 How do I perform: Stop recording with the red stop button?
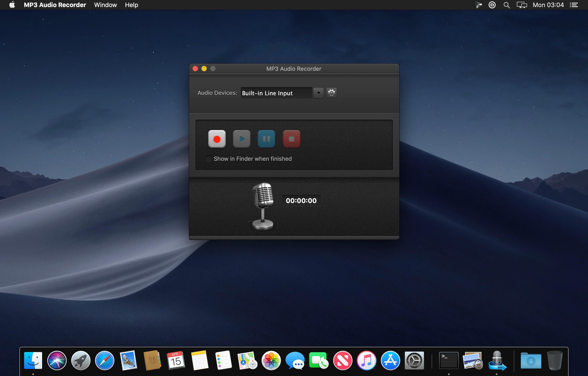click(x=291, y=139)
